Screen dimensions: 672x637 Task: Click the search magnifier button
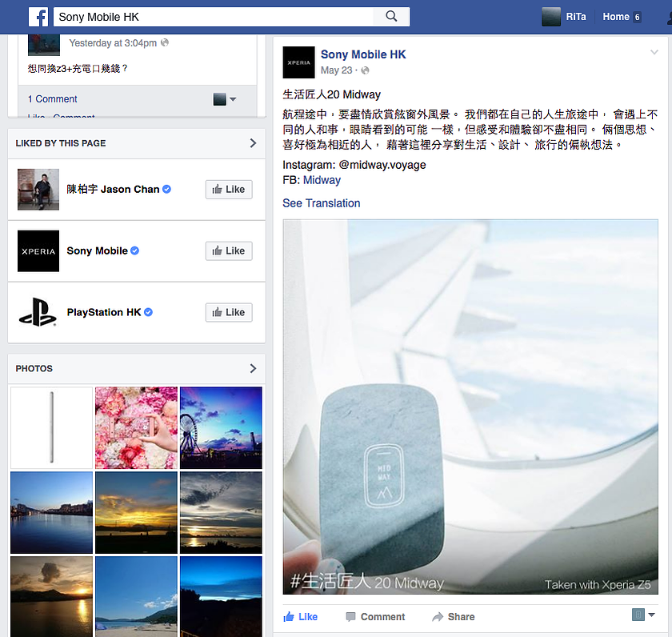[391, 17]
